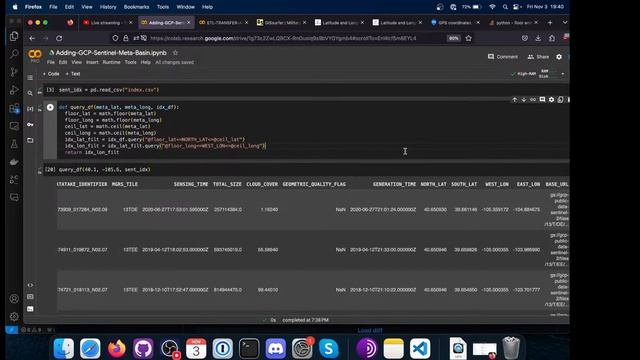Viewport: 640px width, 360px height.
Task: Click the Firefox URL address field
Action: pos(283,38)
